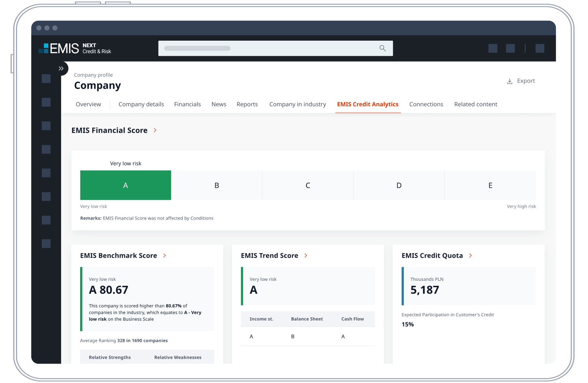
Task: Click the rightmost header square icon
Action: (540, 48)
